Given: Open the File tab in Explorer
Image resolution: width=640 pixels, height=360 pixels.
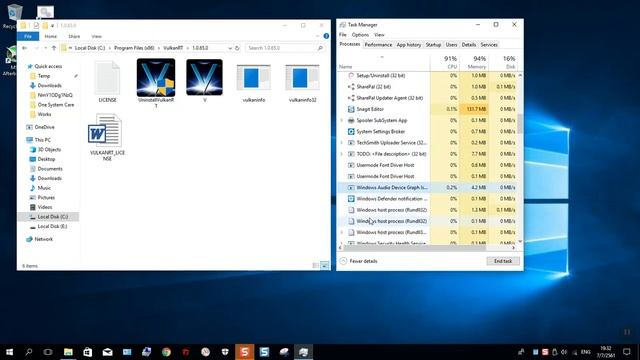Looking at the screenshot, I should 28,36.
